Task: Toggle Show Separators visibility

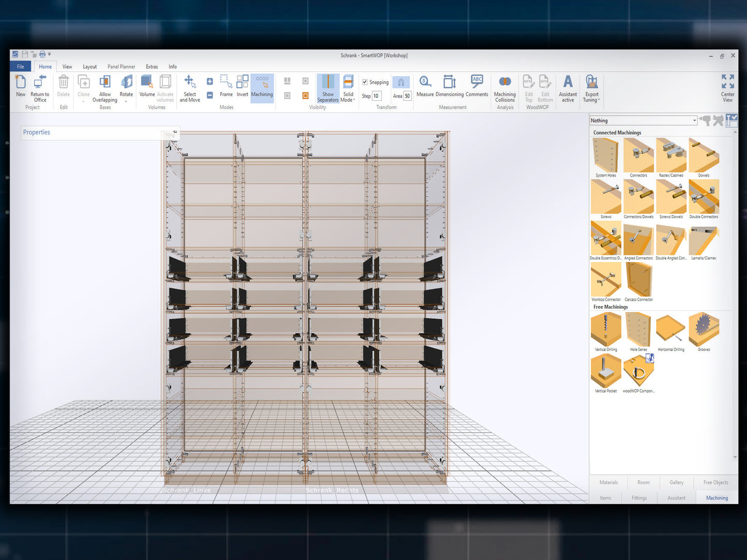Action: (x=328, y=88)
